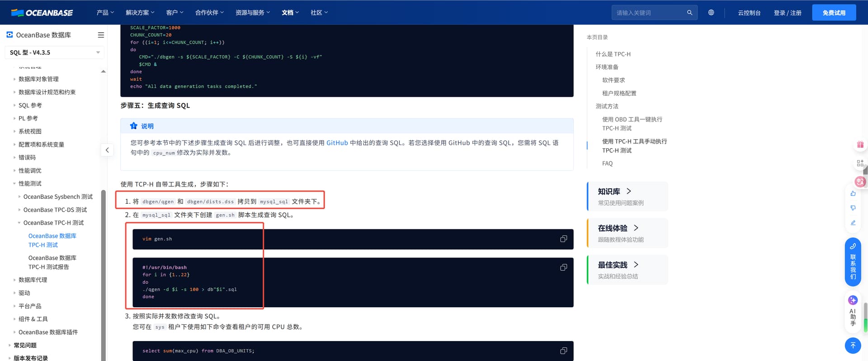This screenshot has height=361, width=868.
Task: Open OceanBase 数据库插件 tree item
Action: (x=48, y=333)
